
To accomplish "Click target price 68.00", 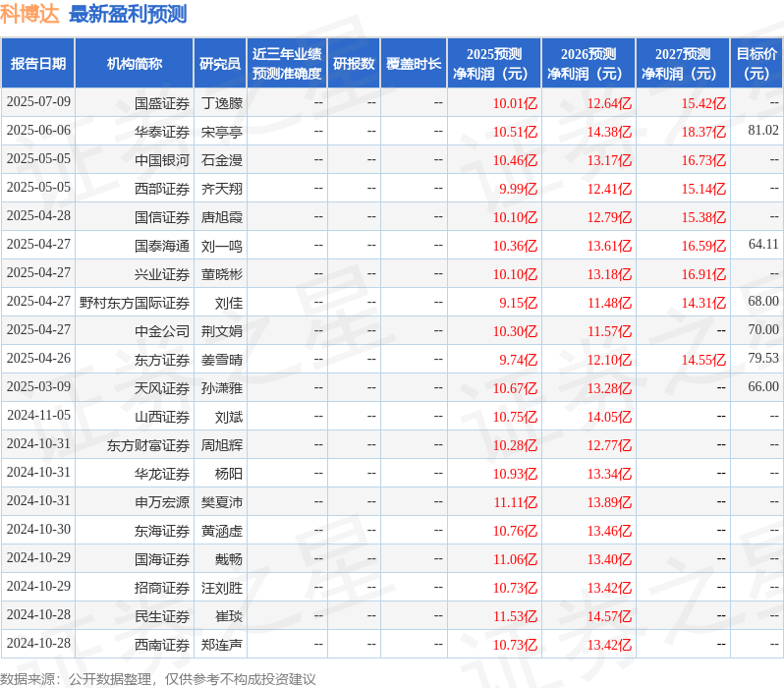I will [763, 302].
